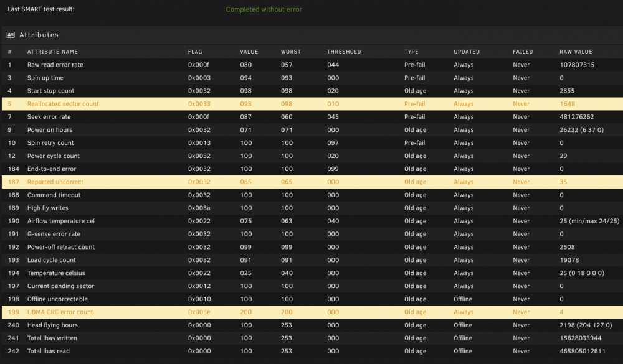Select highlighted 'Reallocated sector count' row

pyautogui.click(x=312, y=104)
